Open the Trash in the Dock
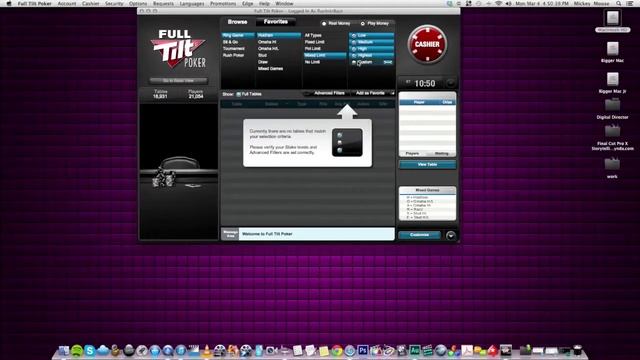Image resolution: width=640 pixels, height=360 pixels. [578, 351]
